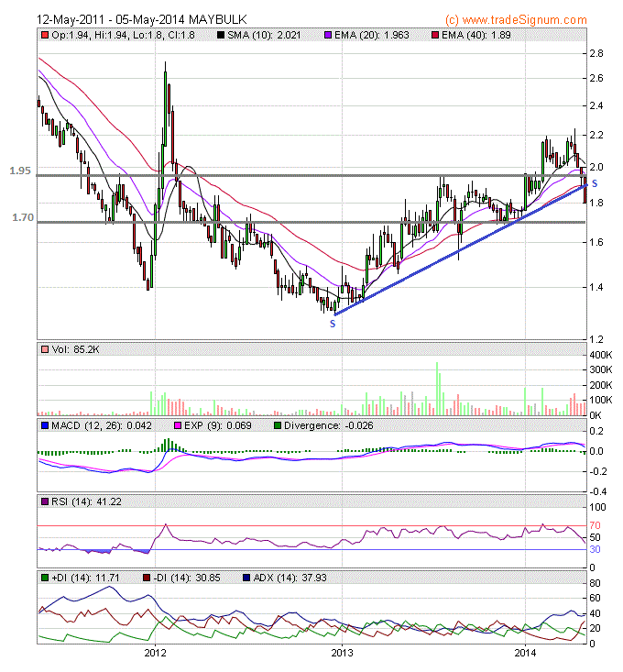Image resolution: width=623 pixels, height=672 pixels.
Task: Click the EMA (20): 1.963 label
Action: [x=372, y=35]
